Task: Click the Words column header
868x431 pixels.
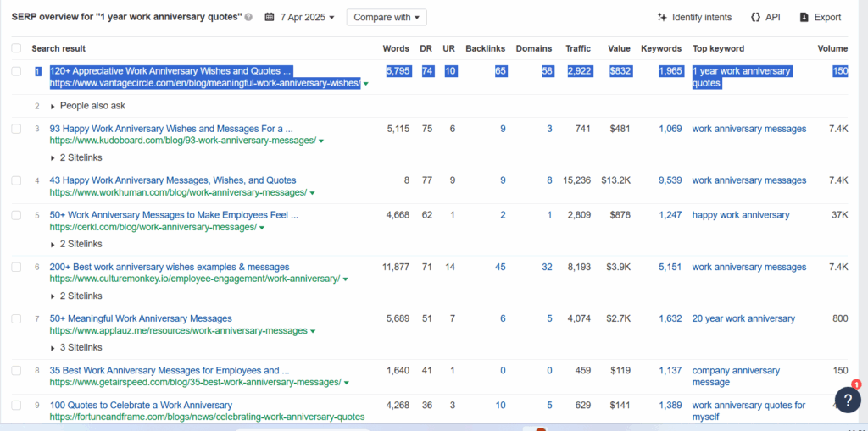Action: 396,48
